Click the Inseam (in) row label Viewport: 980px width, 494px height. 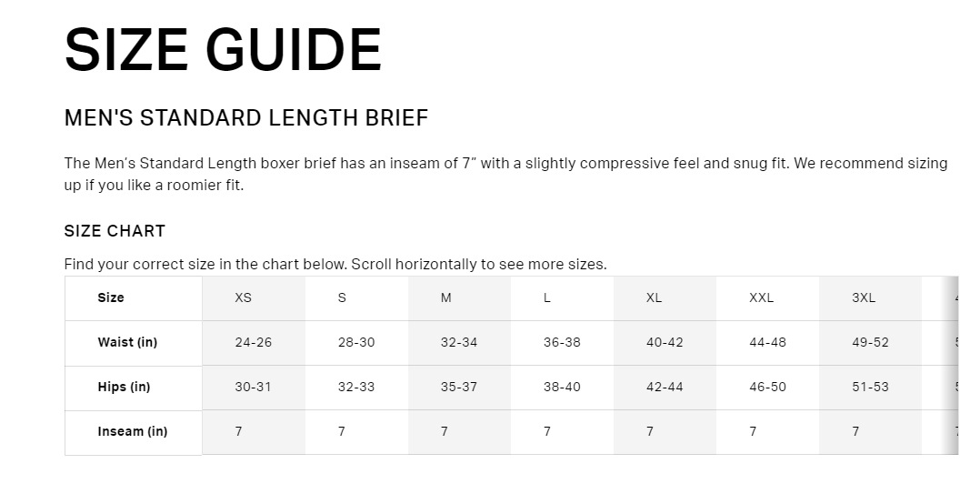click(133, 432)
